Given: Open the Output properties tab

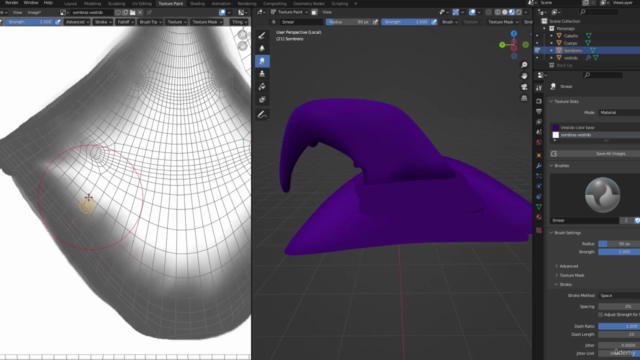Looking at the screenshot, I should 539,111.
